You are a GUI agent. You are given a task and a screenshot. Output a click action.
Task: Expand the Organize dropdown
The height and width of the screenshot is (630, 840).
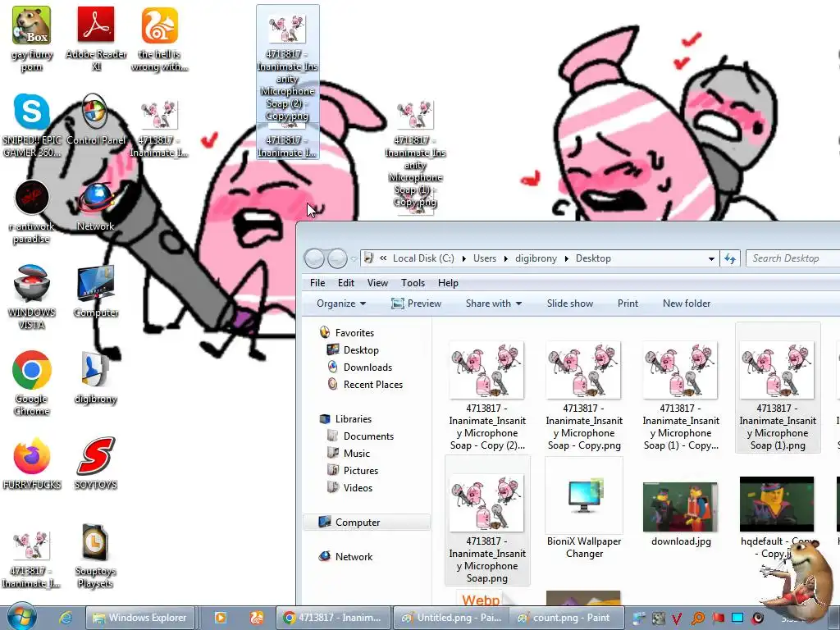coord(341,304)
